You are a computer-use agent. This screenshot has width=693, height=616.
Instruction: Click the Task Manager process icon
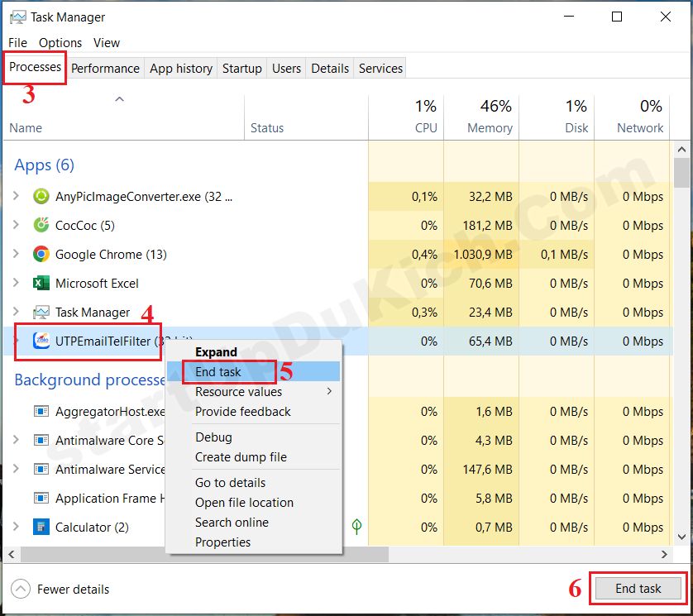click(41, 313)
